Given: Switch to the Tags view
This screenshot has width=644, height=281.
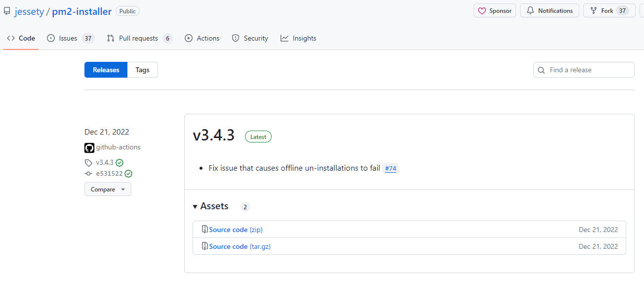Looking at the screenshot, I should [143, 70].
